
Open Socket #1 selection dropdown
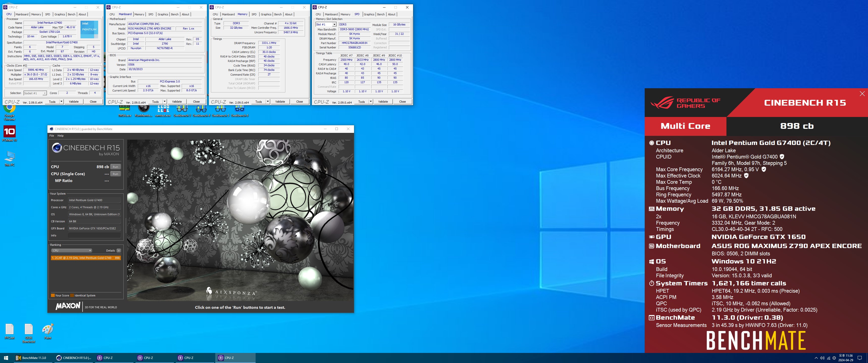[35, 93]
